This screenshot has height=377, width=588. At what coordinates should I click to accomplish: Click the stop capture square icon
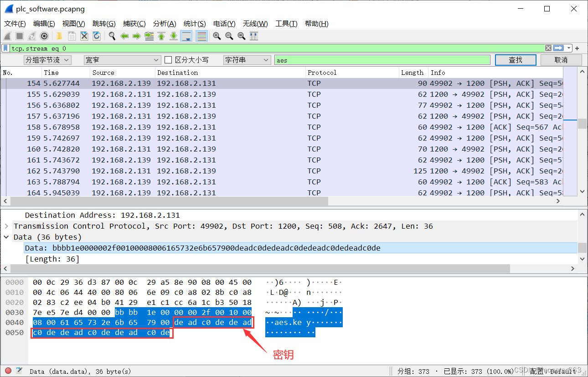point(20,36)
